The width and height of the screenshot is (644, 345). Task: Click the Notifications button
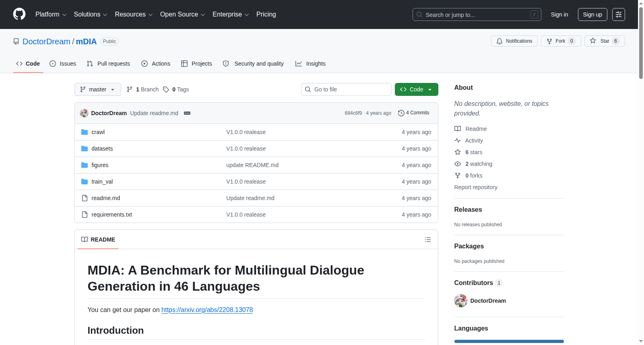(x=514, y=41)
